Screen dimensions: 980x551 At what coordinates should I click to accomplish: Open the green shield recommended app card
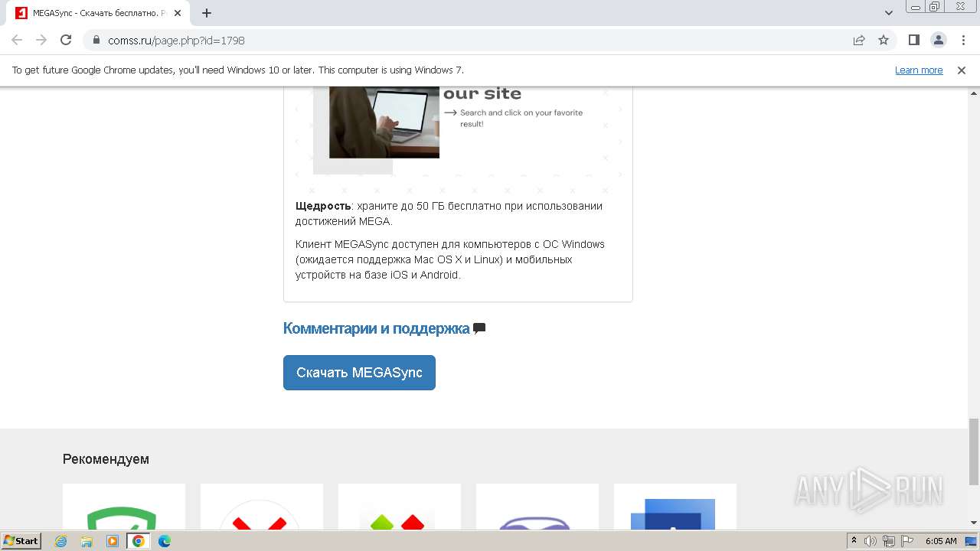124,507
